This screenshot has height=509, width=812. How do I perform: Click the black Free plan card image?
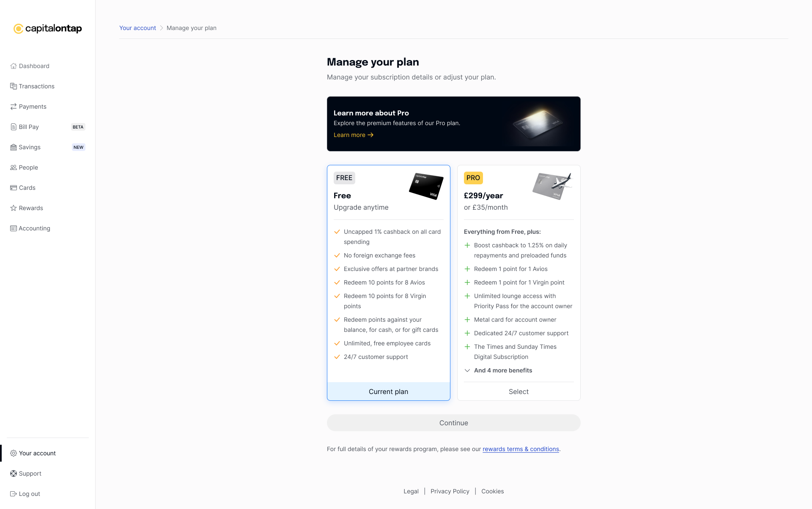(x=426, y=186)
